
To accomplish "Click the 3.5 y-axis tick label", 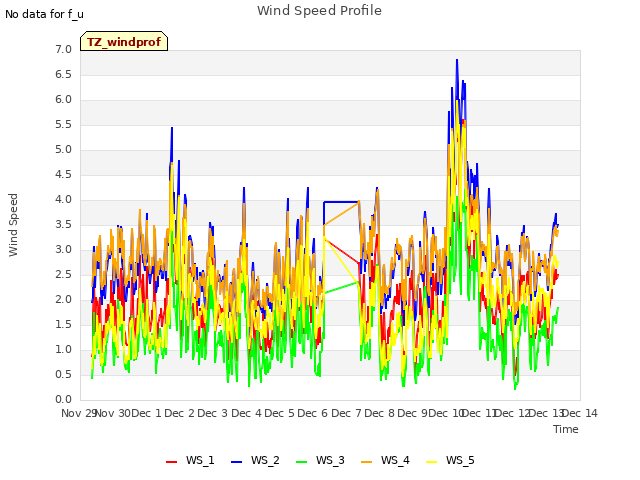I will (63, 224).
